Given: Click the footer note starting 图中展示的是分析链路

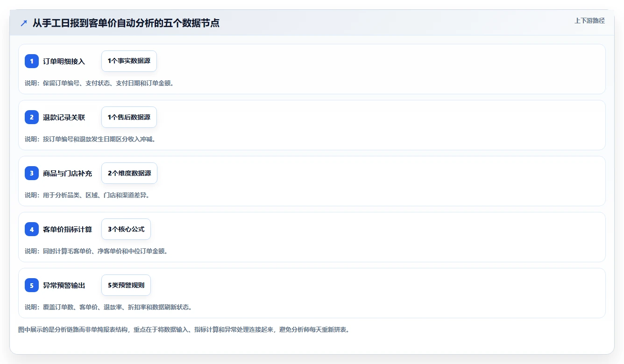Looking at the screenshot, I should click(184, 329).
